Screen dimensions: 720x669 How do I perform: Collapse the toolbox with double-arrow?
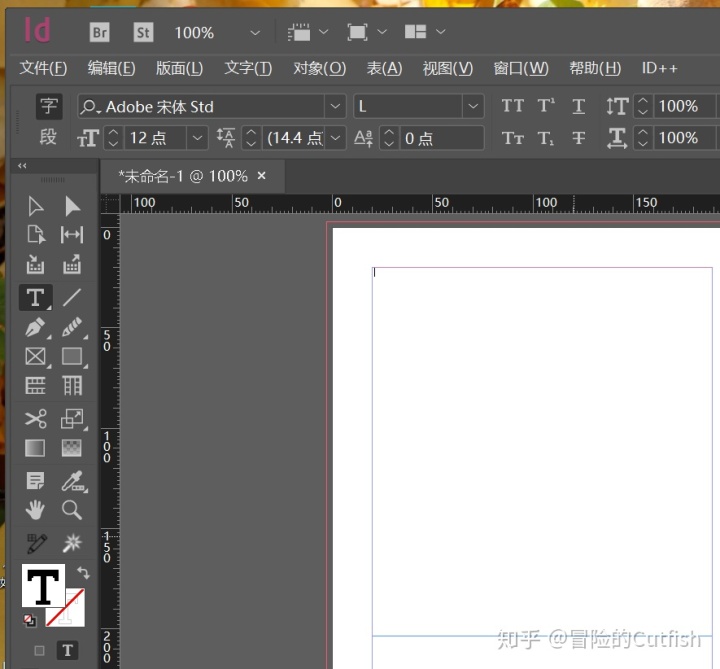click(x=22, y=166)
